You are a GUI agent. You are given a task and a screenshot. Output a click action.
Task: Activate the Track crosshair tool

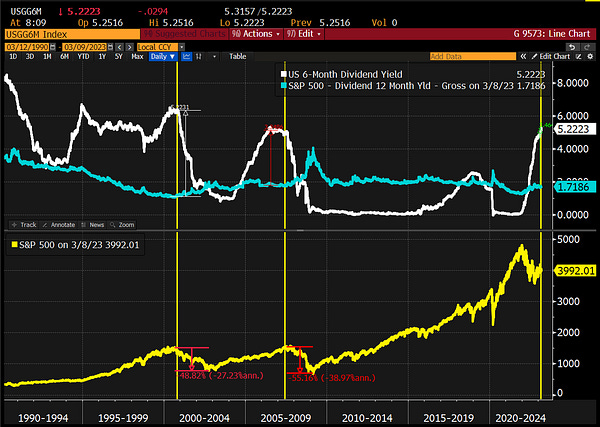pyautogui.click(x=24, y=225)
